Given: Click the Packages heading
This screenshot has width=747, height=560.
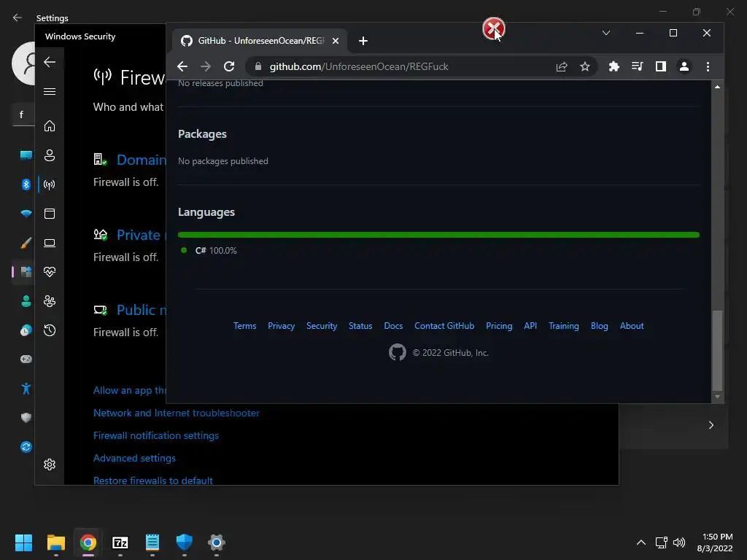Looking at the screenshot, I should (202, 134).
